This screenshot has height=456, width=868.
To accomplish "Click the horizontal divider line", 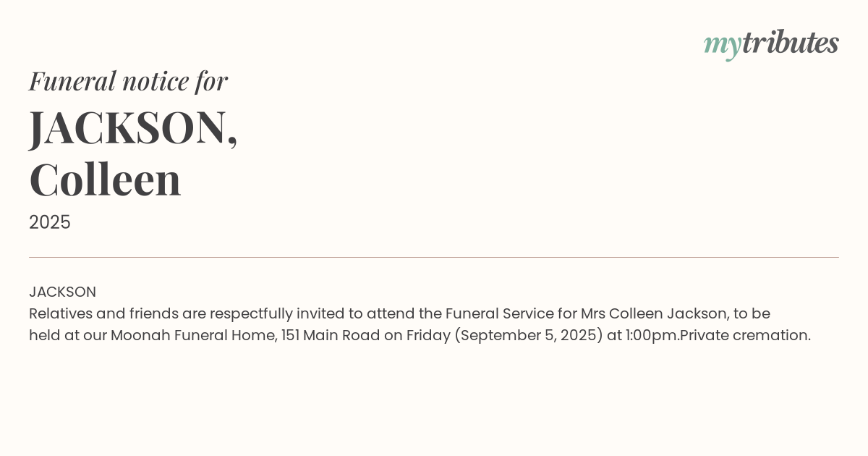I will tap(434, 257).
